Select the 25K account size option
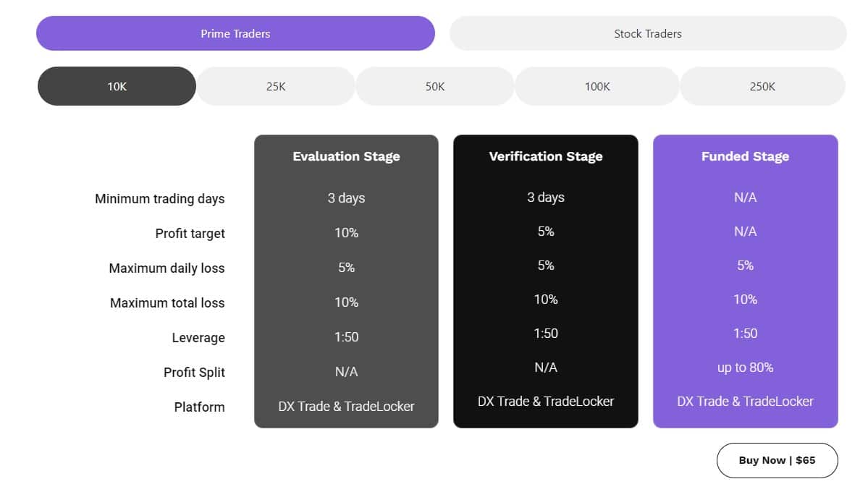The image size is (868, 492). coord(276,86)
